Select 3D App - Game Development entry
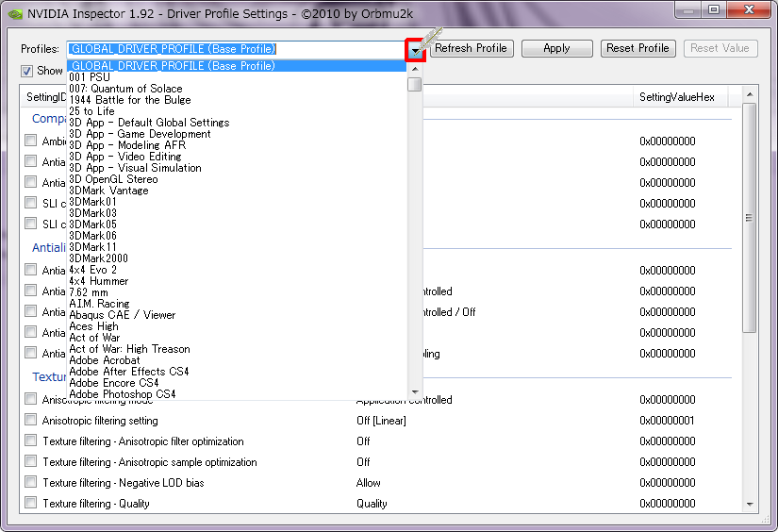Viewport: 778px width, 532px height. pyautogui.click(x=237, y=134)
